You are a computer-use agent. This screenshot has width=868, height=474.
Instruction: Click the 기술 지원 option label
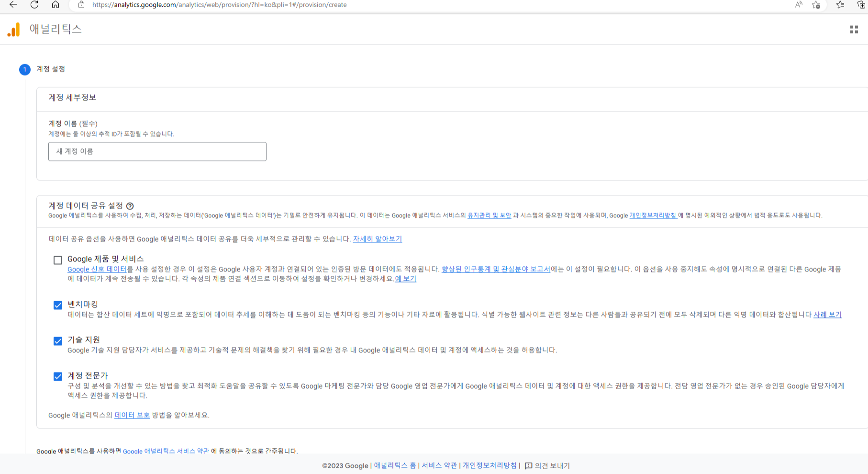[84, 339]
